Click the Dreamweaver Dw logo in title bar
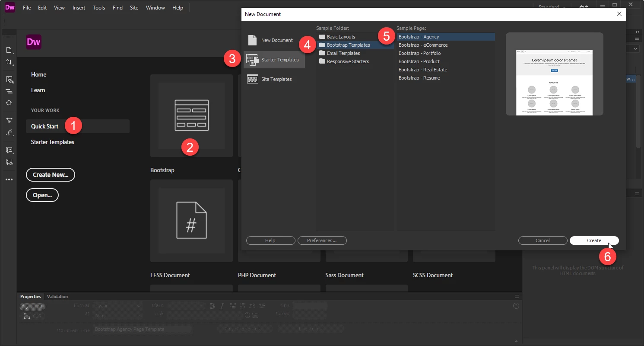Screen dimensions: 644x346 (10, 7)
